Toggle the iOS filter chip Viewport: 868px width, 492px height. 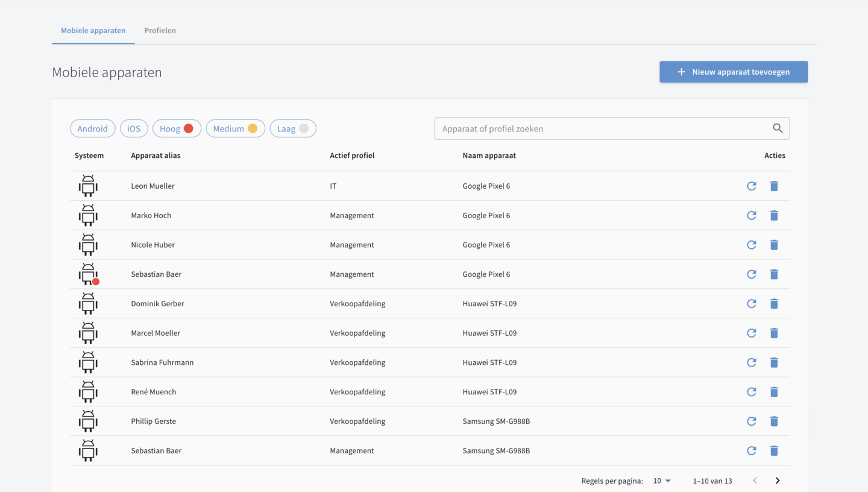(x=134, y=128)
